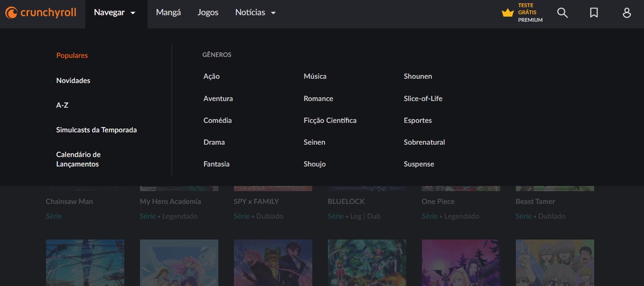
Task: Click the poster thumbnail below My Hero Academia
Action: click(179, 263)
